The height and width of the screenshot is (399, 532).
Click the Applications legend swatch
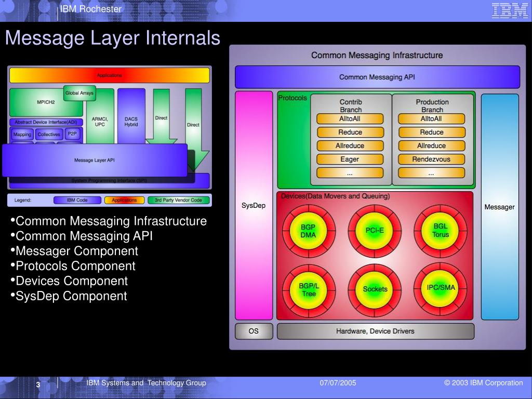[x=124, y=200]
